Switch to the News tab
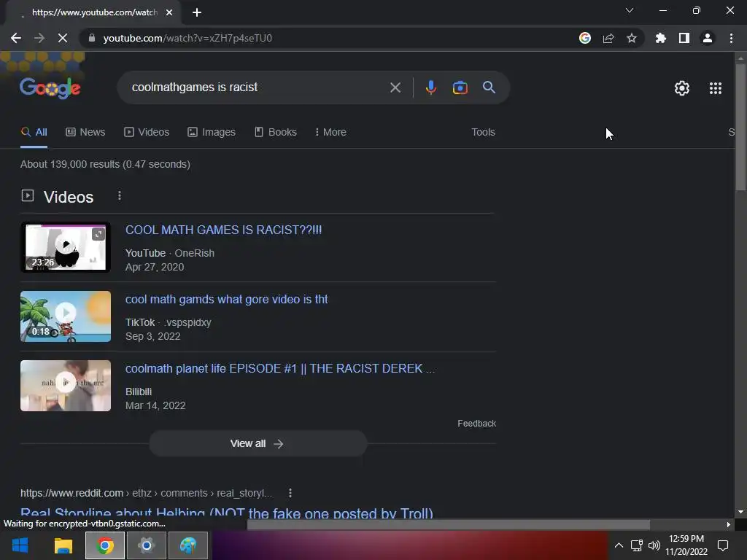Image resolution: width=747 pixels, height=560 pixels. point(85,133)
